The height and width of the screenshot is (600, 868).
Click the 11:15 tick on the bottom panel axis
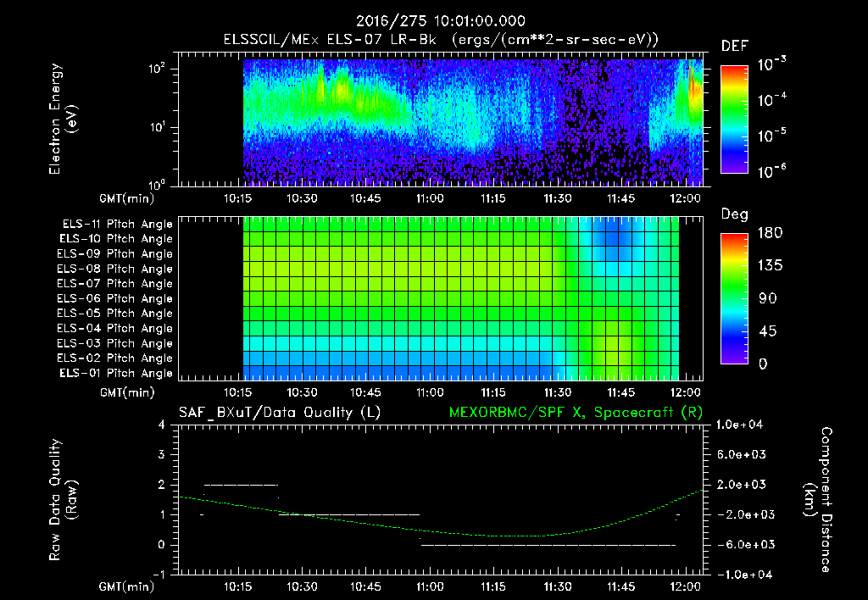coord(493,586)
